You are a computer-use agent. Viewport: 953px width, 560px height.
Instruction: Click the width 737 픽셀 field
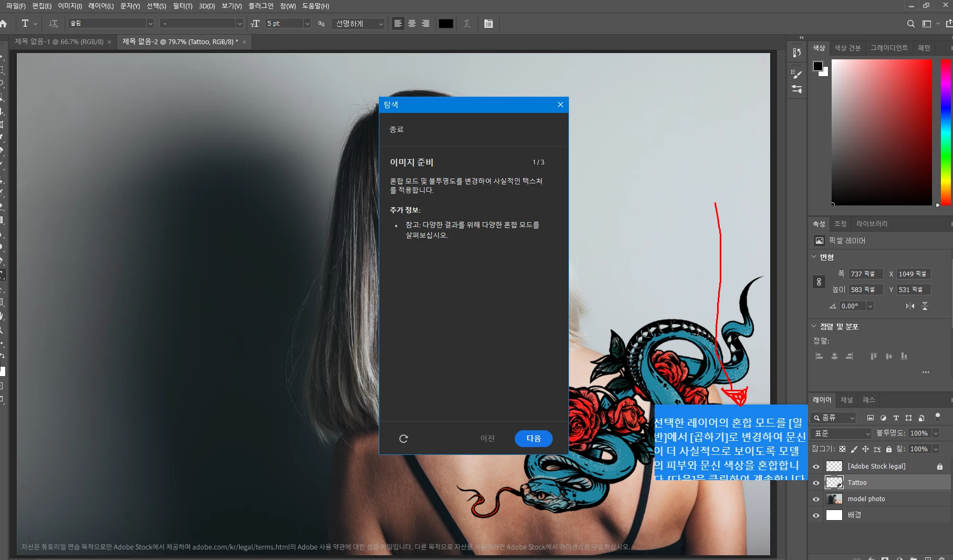tap(865, 274)
